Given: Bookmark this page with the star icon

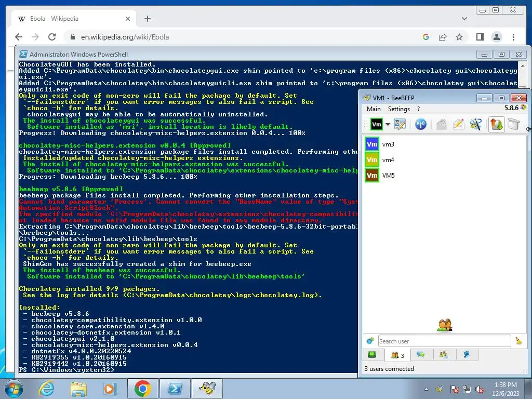Looking at the screenshot, I should pyautogui.click(x=459, y=37).
